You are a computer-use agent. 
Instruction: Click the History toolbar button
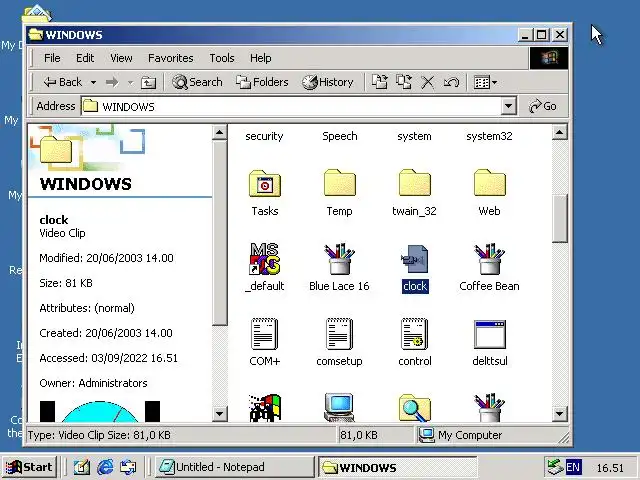click(328, 82)
